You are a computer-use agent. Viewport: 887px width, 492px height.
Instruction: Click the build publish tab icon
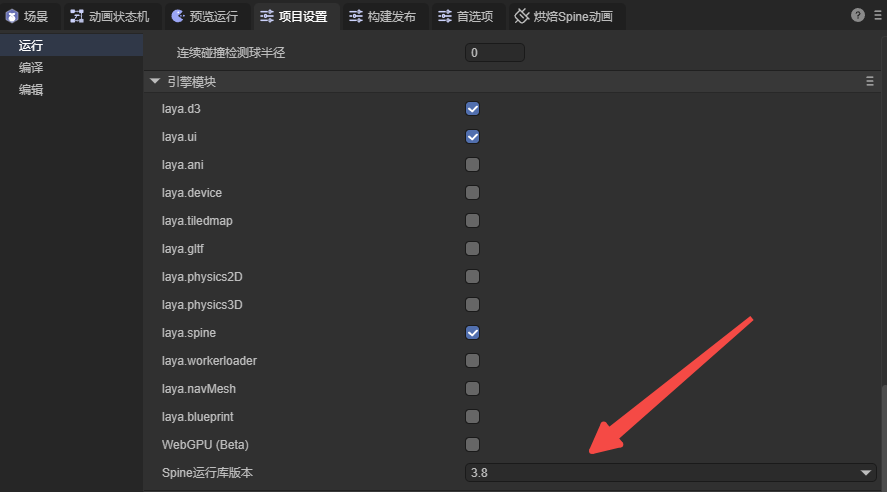coord(356,16)
